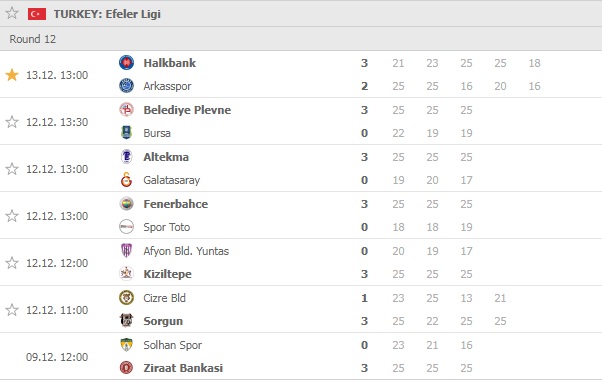Click the Ziraat Bankasi team logo
Viewport: 602px width, 380px height.
click(x=126, y=368)
